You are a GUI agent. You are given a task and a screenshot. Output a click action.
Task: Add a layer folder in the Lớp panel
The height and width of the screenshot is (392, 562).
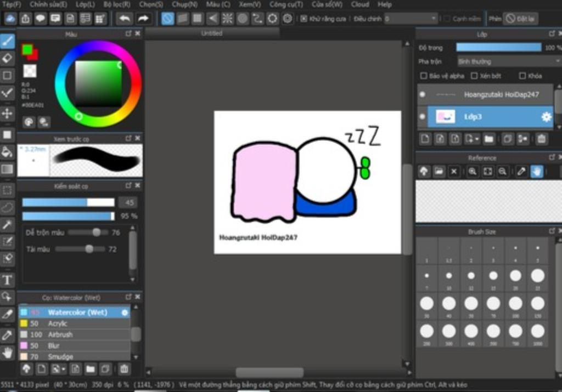[489, 139]
